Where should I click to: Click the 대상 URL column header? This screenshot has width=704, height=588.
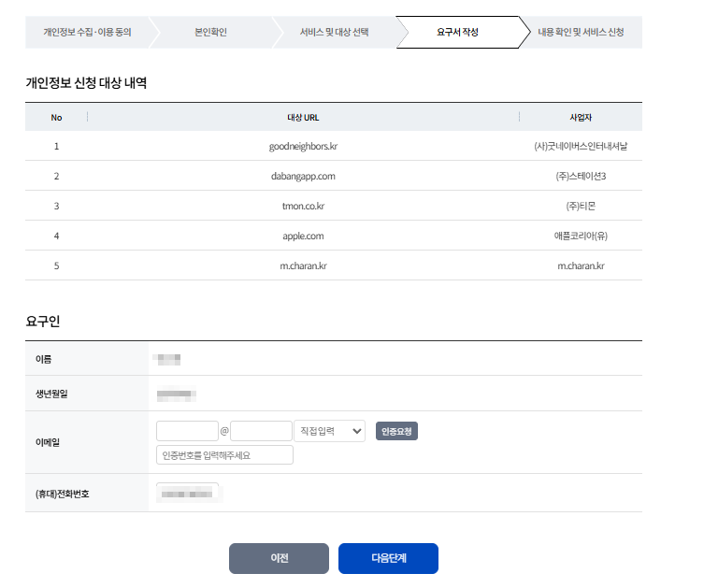point(303,118)
